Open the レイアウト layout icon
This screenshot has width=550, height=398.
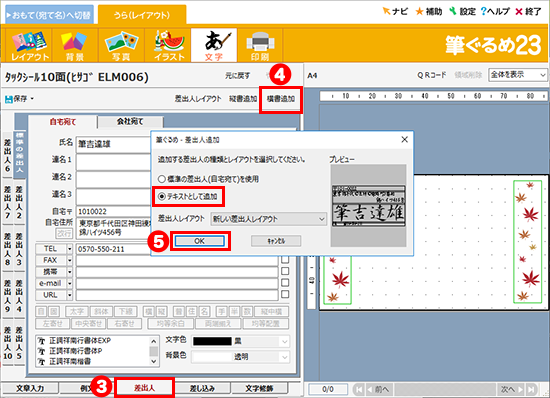click(29, 46)
